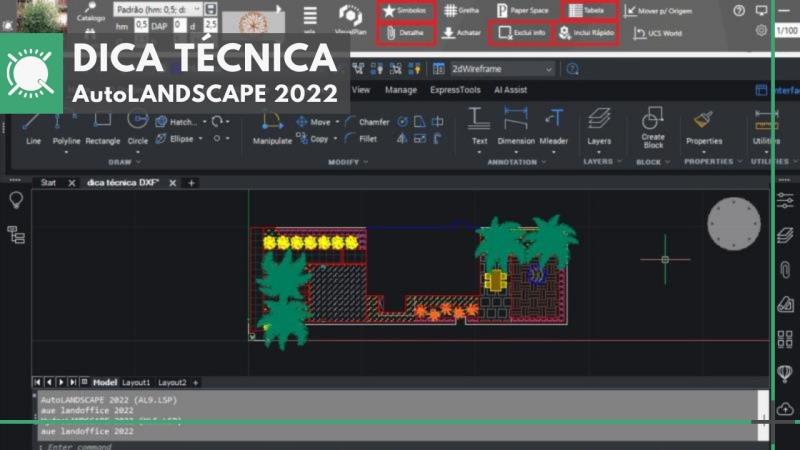
Task: Open the Properties paintbrush tool
Action: pos(704,128)
